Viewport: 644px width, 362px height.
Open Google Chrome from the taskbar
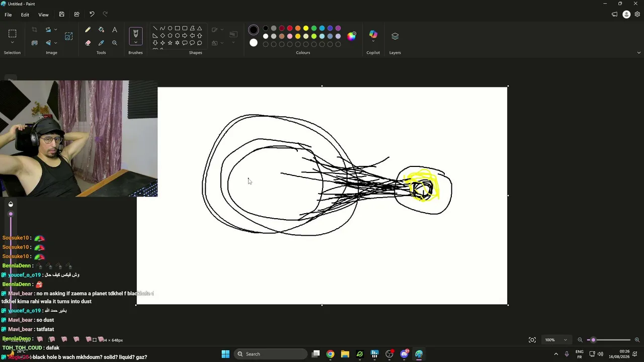(330, 354)
